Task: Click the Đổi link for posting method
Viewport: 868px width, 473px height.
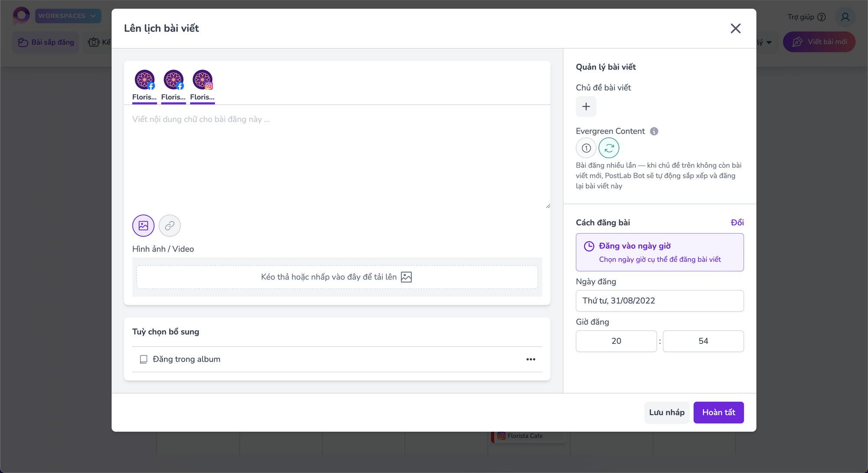Action: [737, 222]
